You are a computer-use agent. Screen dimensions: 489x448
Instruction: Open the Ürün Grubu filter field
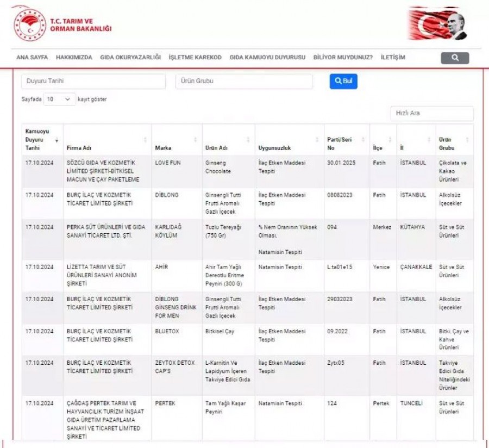click(244, 81)
